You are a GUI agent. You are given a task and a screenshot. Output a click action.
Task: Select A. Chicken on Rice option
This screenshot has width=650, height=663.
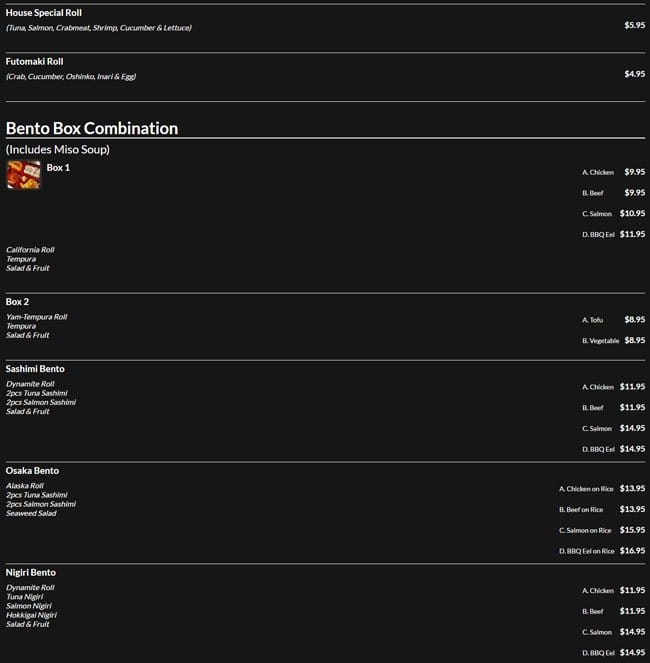click(x=587, y=489)
